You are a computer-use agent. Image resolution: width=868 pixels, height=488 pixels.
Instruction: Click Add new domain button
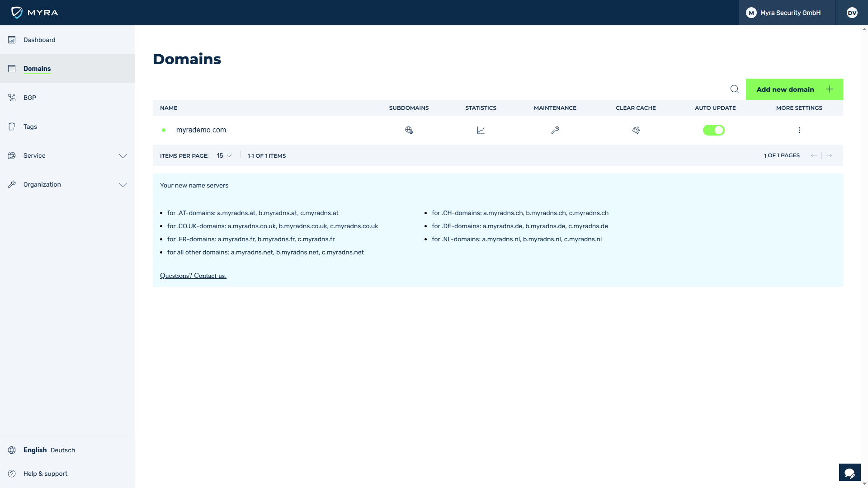click(x=794, y=89)
